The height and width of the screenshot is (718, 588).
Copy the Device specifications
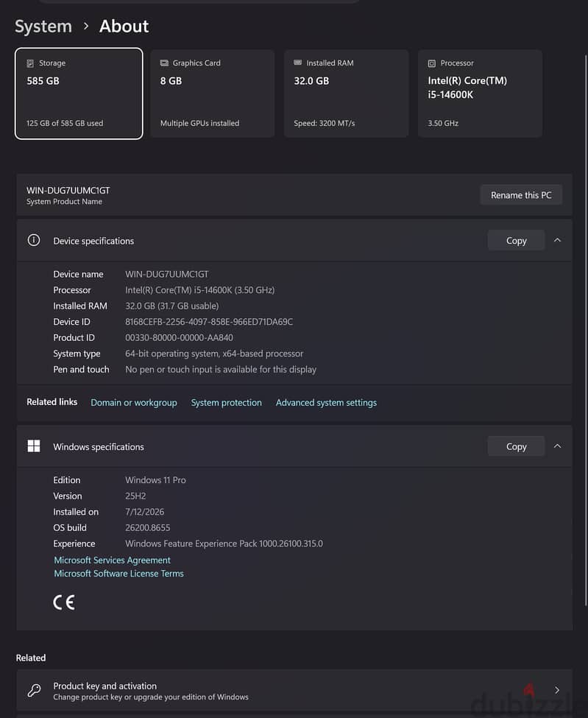(516, 240)
